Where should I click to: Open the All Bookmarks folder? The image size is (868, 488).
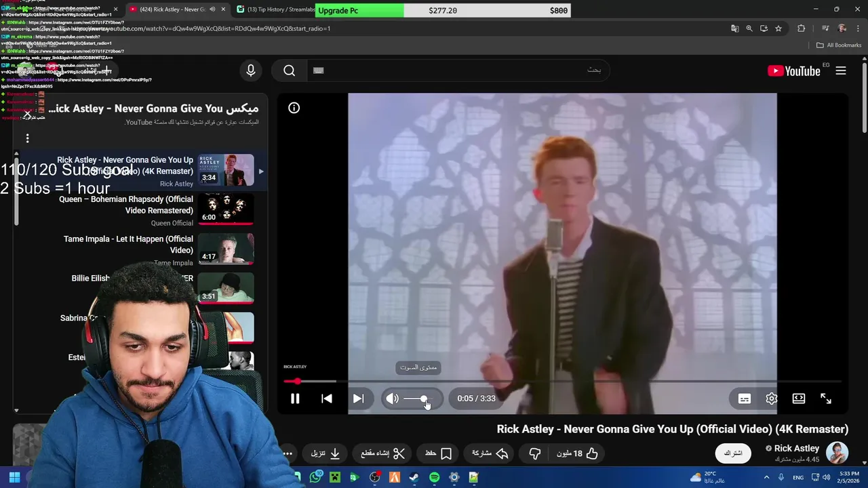839,45
